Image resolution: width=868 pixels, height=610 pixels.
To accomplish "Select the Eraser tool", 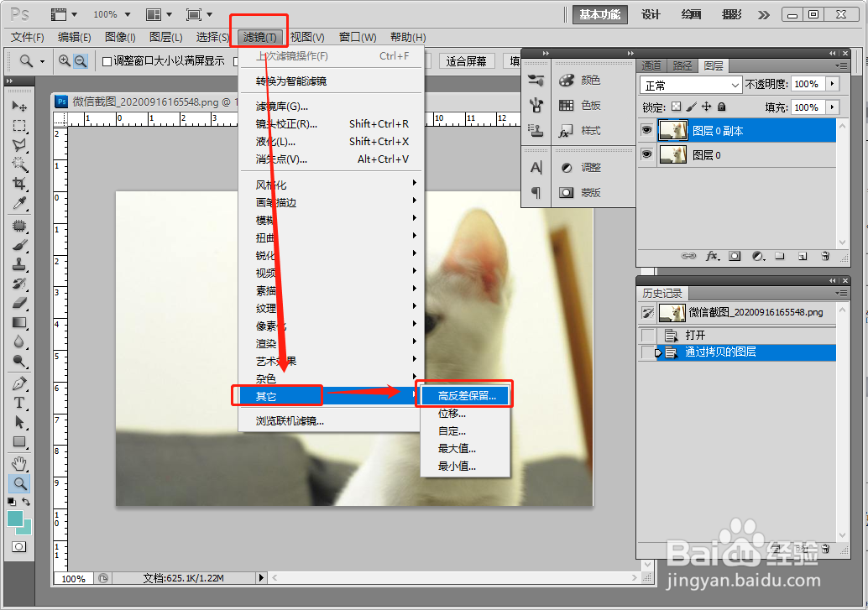I will pyautogui.click(x=19, y=304).
